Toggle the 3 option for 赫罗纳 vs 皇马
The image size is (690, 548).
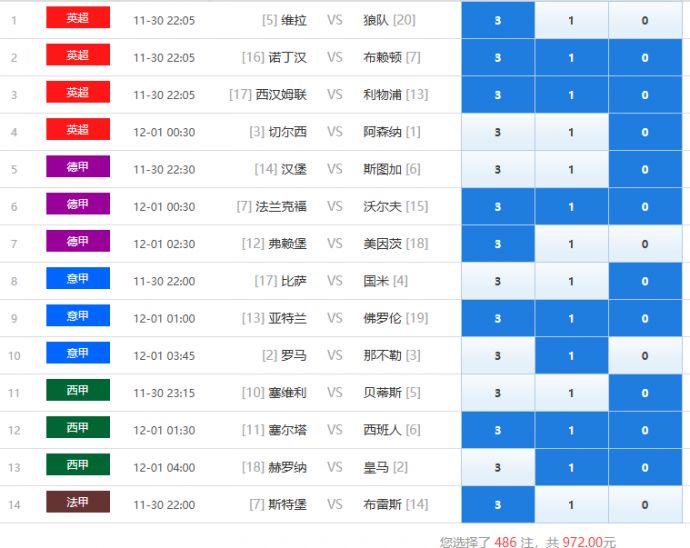tap(498, 468)
